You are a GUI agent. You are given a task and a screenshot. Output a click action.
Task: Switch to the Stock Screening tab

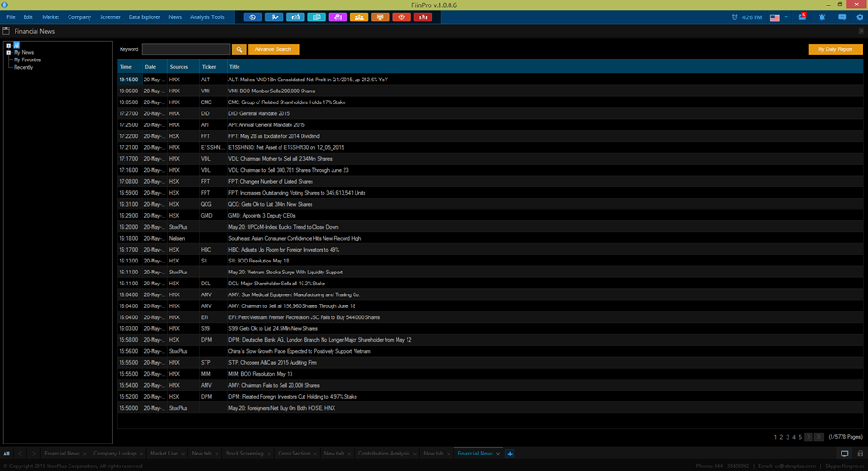point(244,454)
